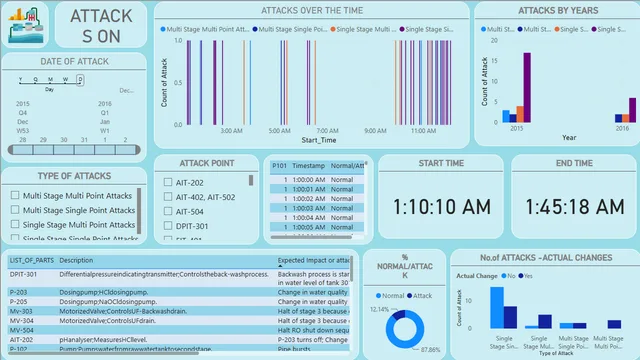Click the Normal legend dot in donut chart
640x360 pixels.
pyautogui.click(x=378, y=296)
